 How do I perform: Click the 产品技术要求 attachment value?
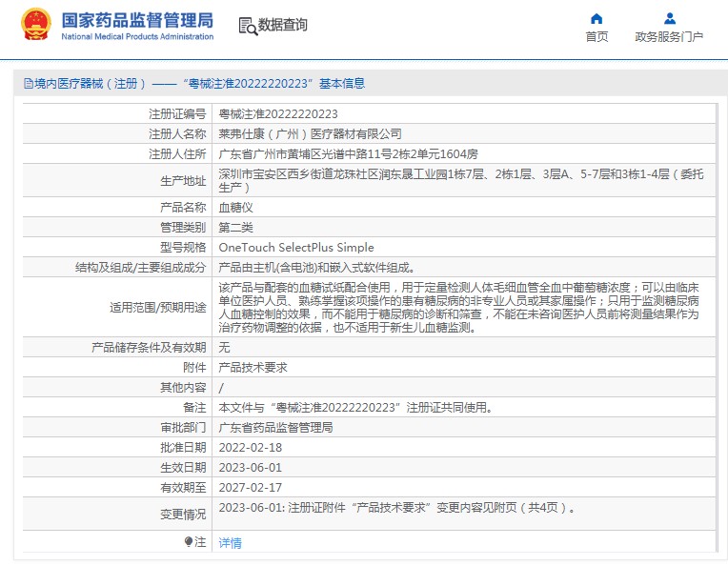[253, 367]
